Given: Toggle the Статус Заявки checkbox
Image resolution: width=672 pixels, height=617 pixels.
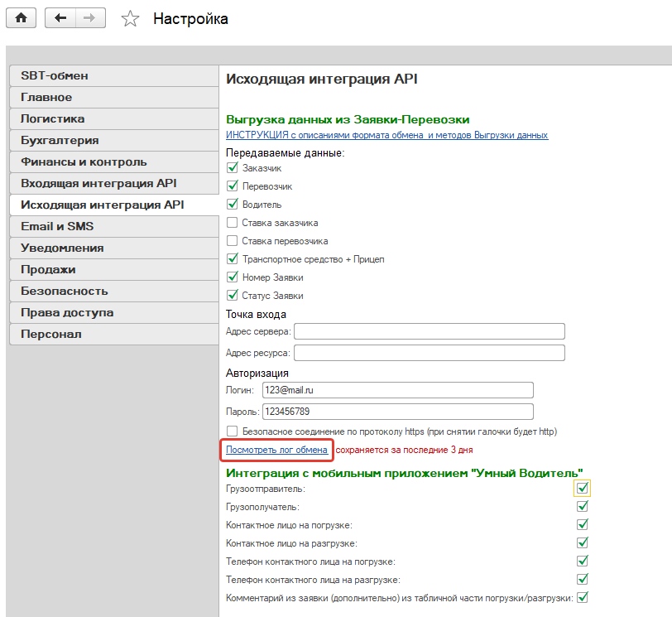Looking at the screenshot, I should (233, 295).
